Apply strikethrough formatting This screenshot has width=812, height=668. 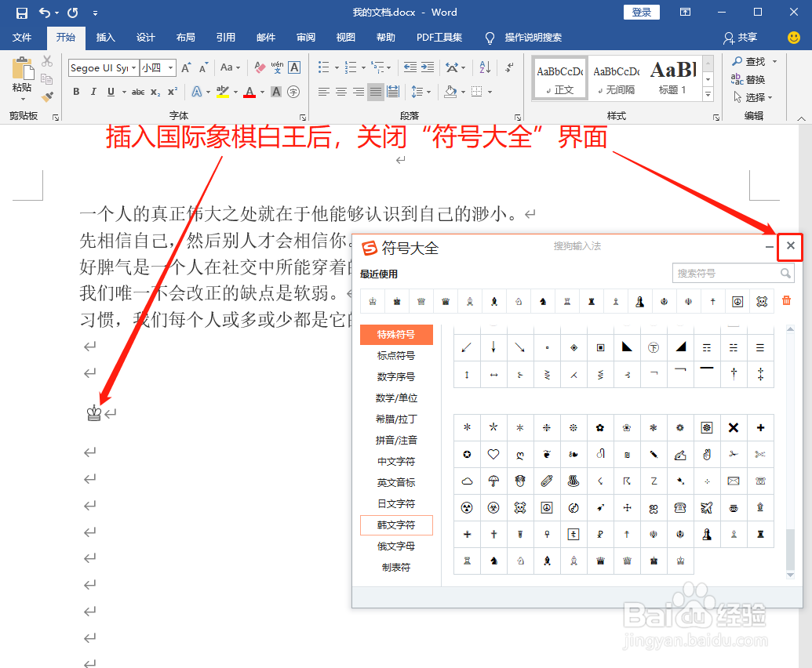click(138, 93)
